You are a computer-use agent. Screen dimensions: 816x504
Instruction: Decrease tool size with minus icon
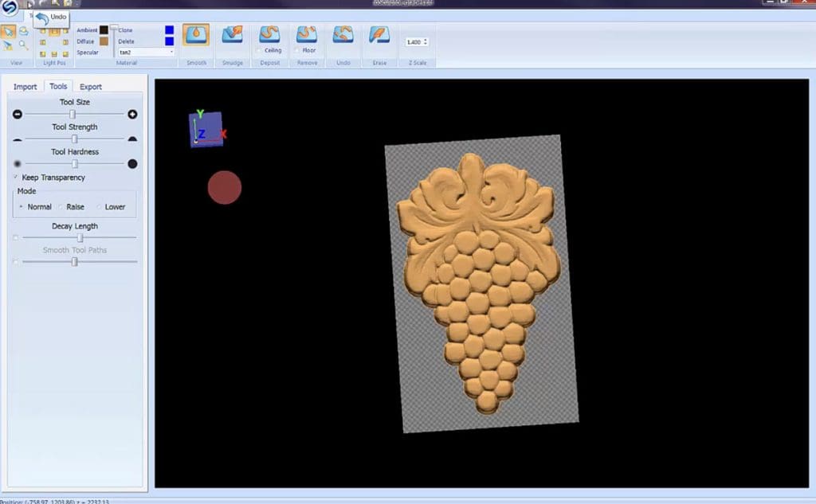(18, 115)
